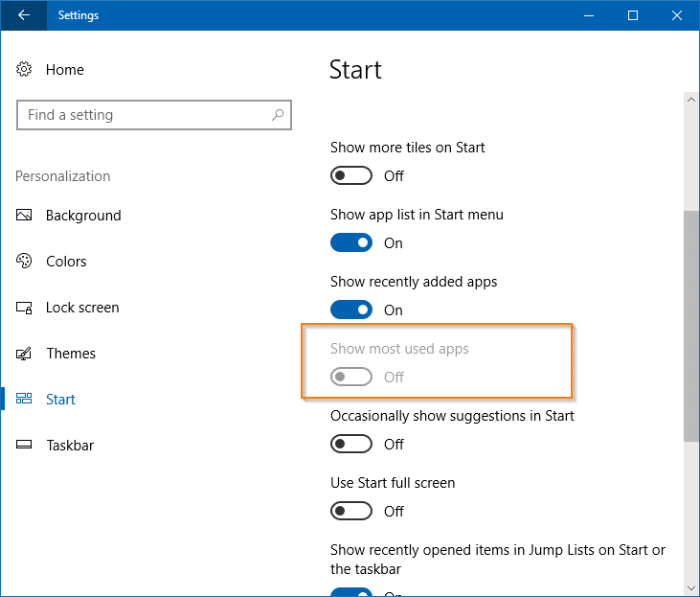The height and width of the screenshot is (597, 700).
Task: Turn off Show app list in Start menu
Action: coord(351,242)
